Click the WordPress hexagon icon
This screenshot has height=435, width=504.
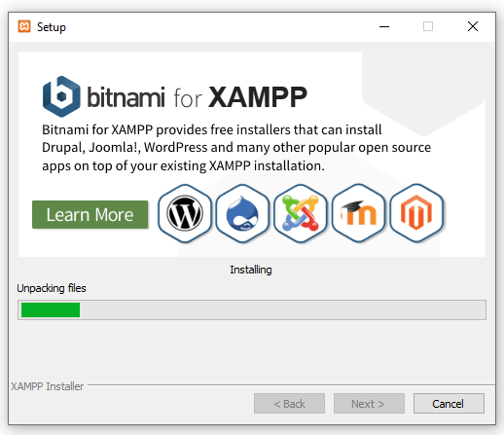(185, 213)
